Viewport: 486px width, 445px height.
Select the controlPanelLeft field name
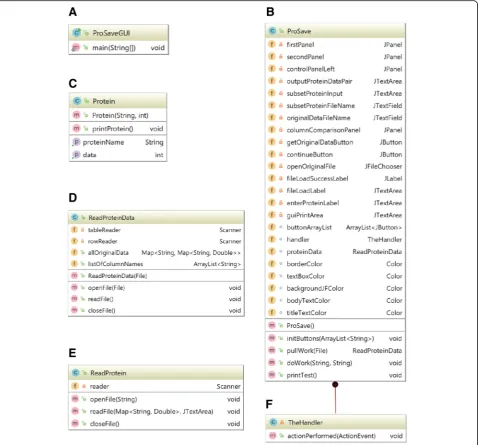click(311, 69)
